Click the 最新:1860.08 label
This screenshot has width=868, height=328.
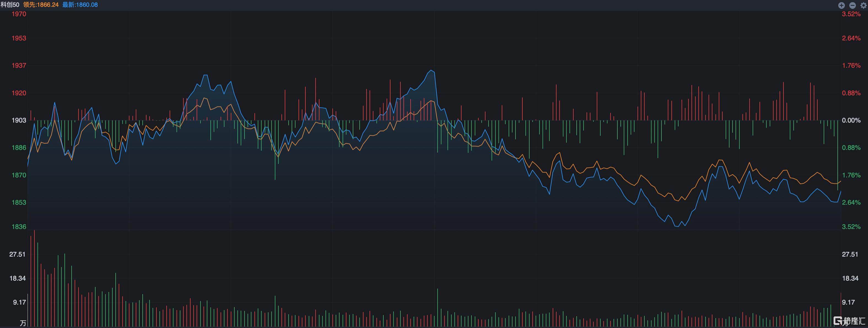pyautogui.click(x=80, y=5)
